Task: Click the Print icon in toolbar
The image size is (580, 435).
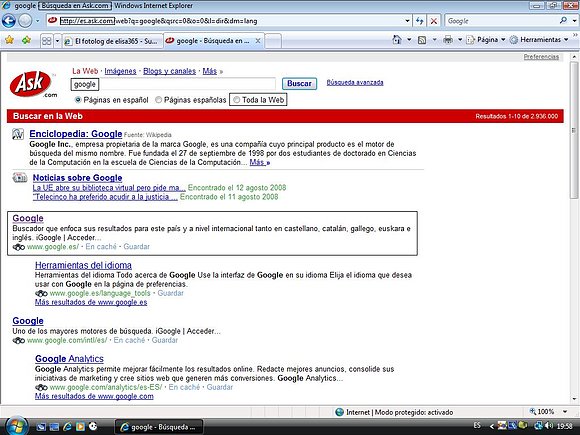Action: pos(448,40)
